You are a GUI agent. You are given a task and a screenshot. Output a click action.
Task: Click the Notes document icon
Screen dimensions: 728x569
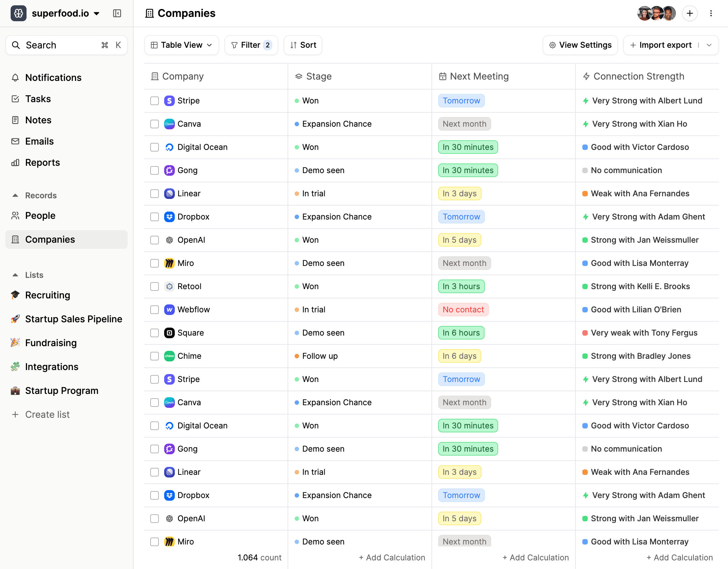[15, 120]
